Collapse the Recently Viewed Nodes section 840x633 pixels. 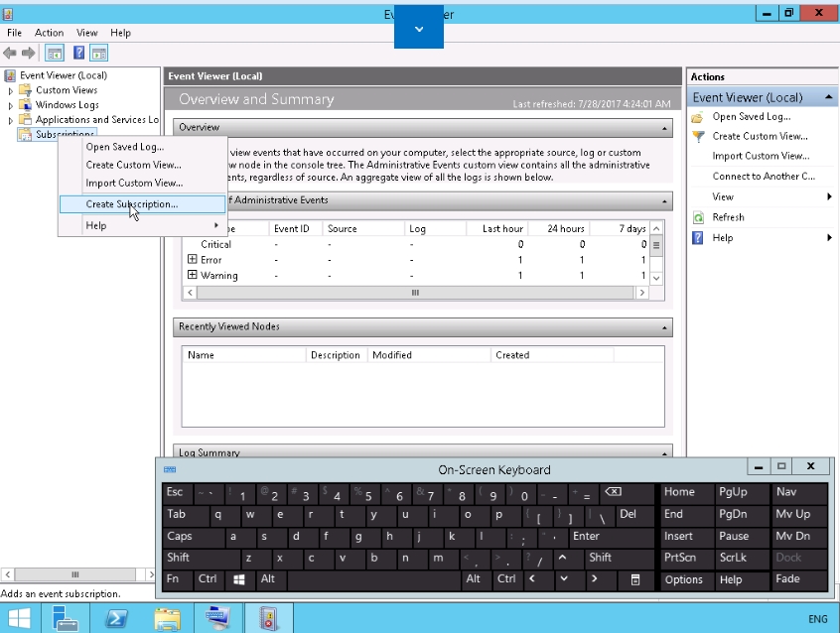(664, 327)
